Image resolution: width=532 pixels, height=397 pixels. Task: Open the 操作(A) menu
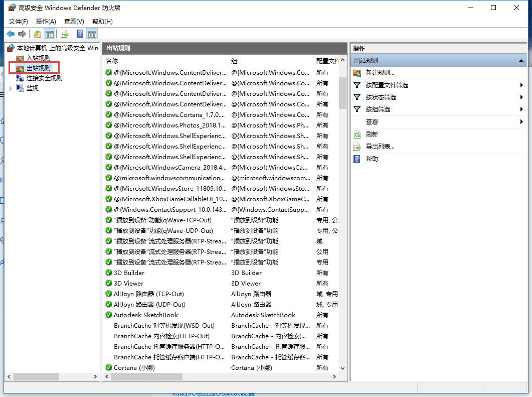[46, 22]
